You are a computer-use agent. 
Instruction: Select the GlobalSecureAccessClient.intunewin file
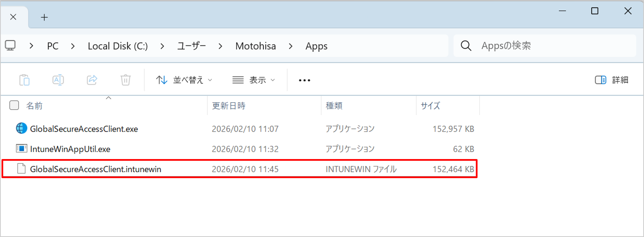click(x=96, y=169)
